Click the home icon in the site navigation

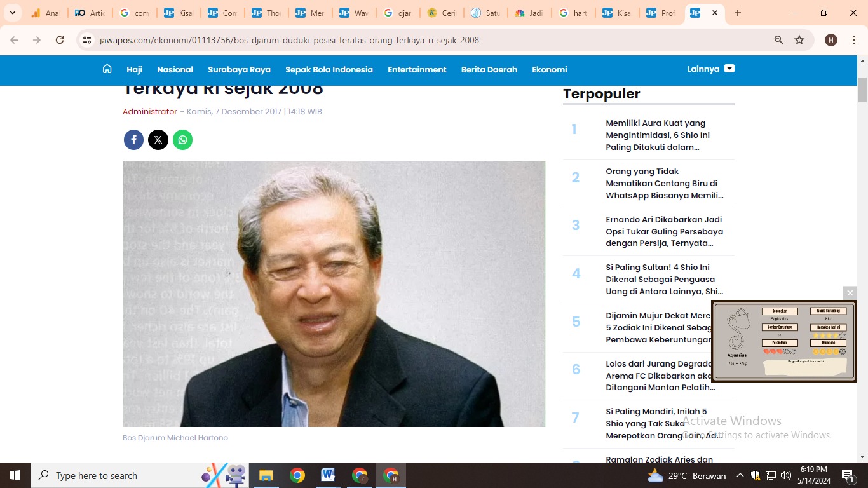coord(107,69)
